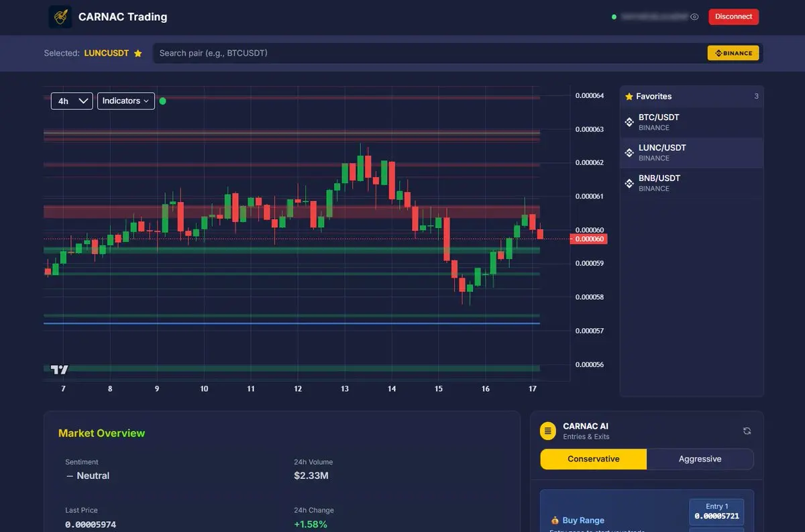Switch to the Aggressive tab

700,459
